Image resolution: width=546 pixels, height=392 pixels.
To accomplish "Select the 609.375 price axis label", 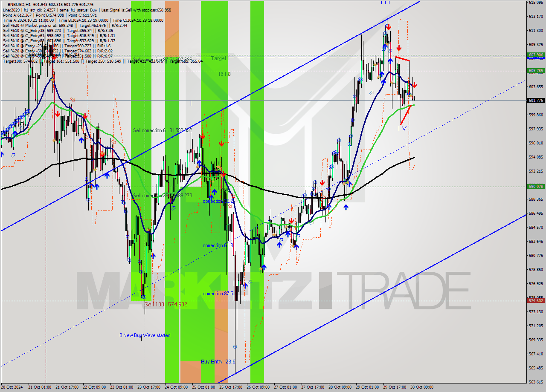I will [535, 45].
